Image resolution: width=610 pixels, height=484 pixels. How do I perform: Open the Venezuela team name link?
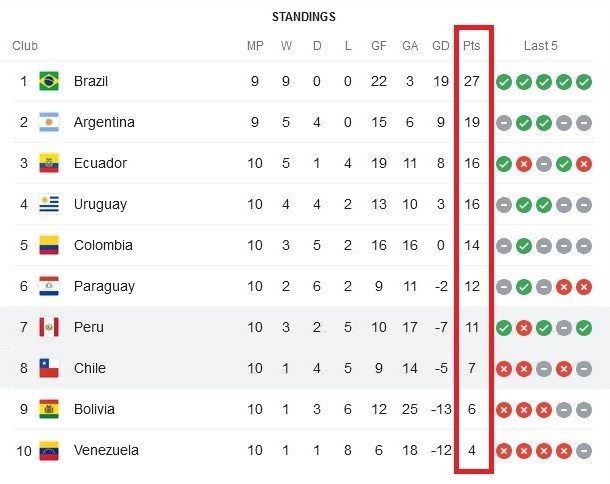106,450
